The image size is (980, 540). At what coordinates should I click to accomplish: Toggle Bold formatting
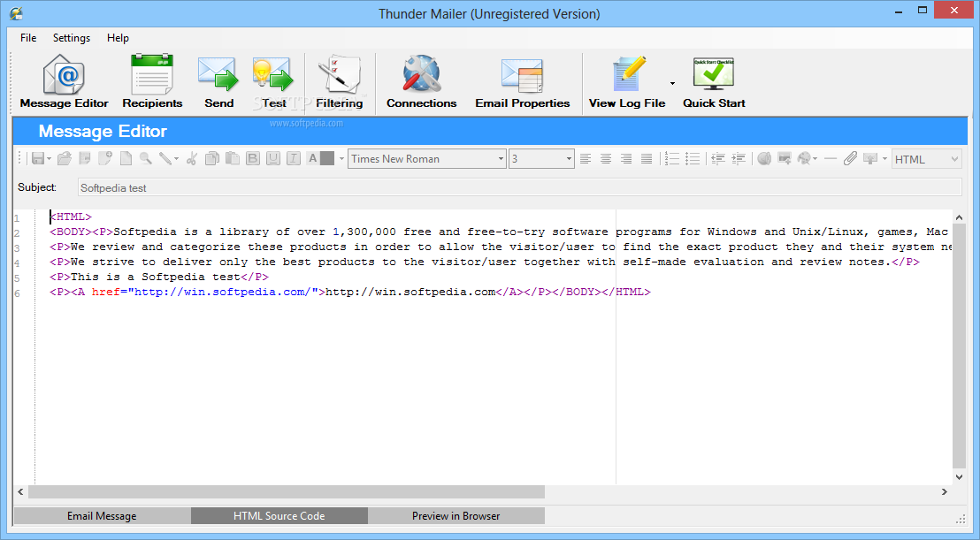[252, 158]
